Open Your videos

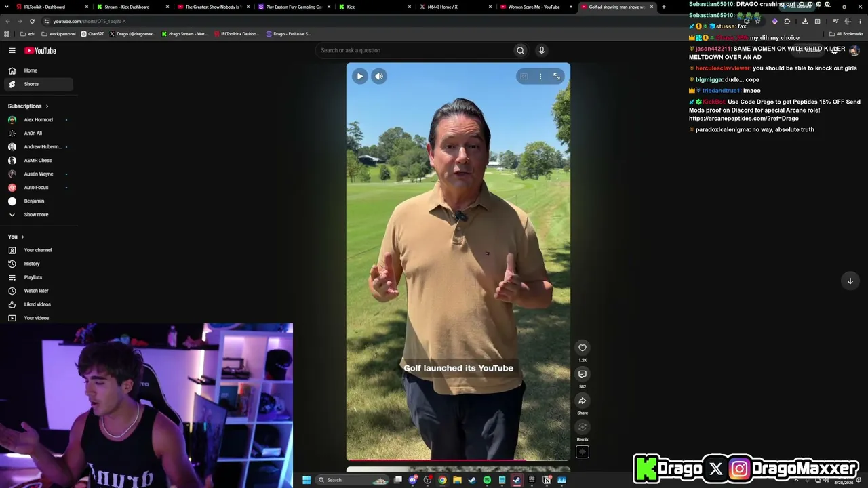(x=37, y=318)
